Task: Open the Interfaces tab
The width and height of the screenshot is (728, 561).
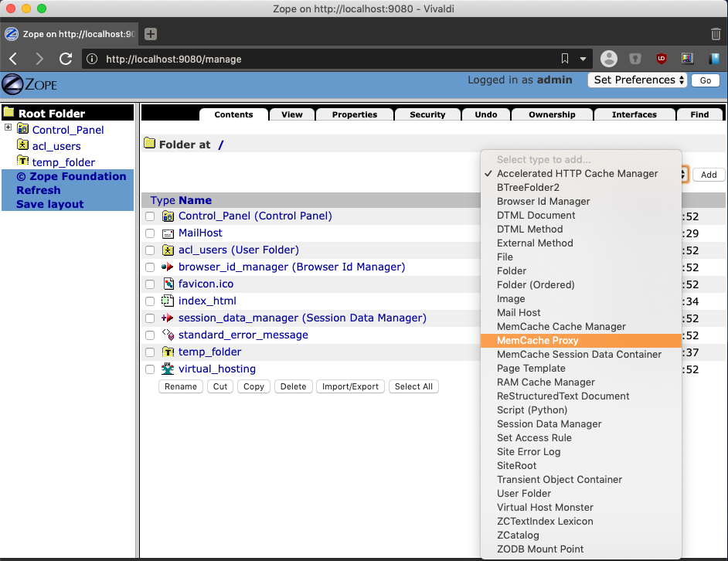Action: (x=634, y=114)
